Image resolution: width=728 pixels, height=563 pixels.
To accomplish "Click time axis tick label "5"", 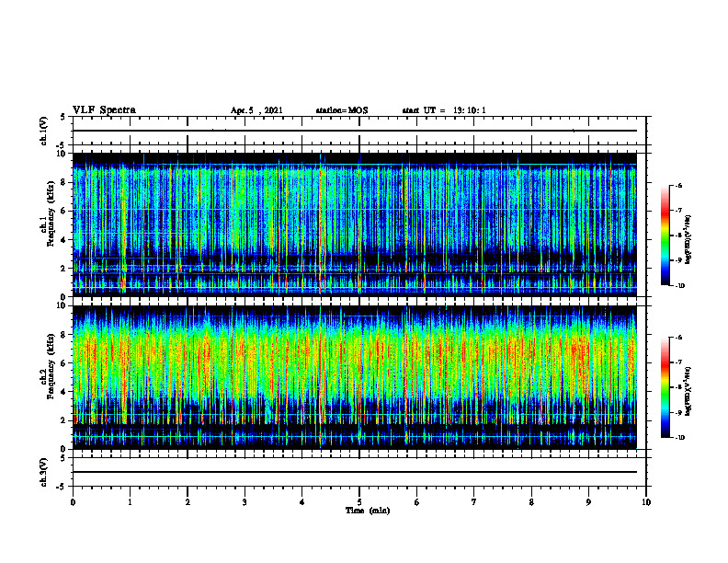I will click(359, 502).
